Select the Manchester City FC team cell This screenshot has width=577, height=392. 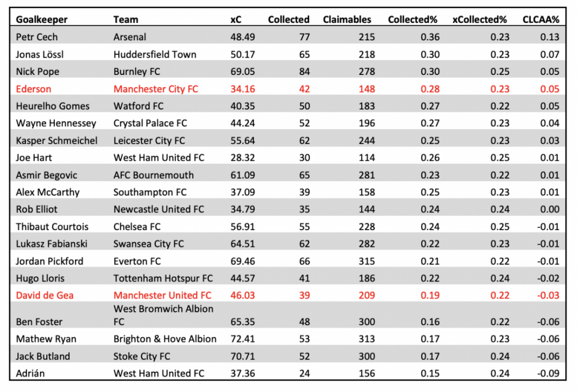(x=156, y=89)
